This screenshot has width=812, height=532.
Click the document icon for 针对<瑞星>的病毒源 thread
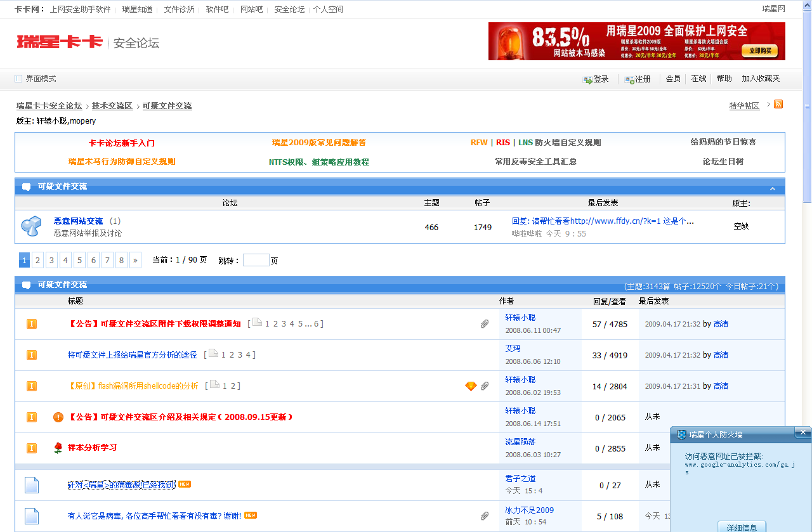click(32, 485)
